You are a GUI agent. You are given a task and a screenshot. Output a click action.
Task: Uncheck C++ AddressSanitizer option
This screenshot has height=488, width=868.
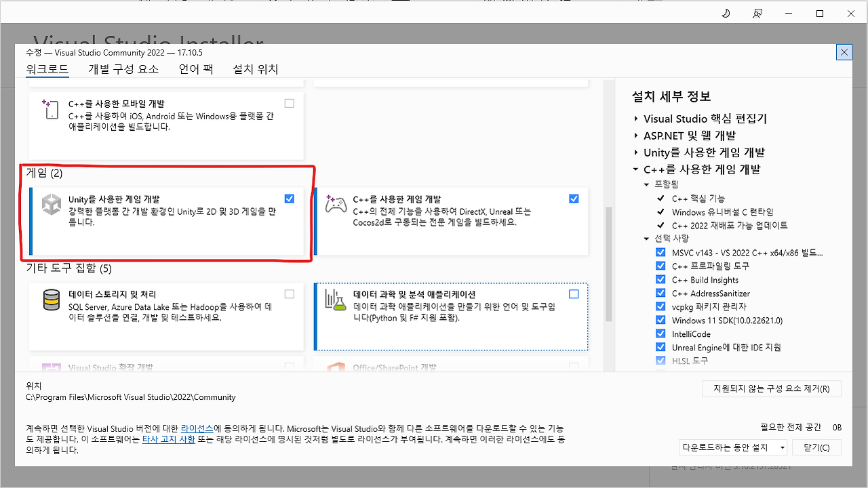click(x=660, y=293)
